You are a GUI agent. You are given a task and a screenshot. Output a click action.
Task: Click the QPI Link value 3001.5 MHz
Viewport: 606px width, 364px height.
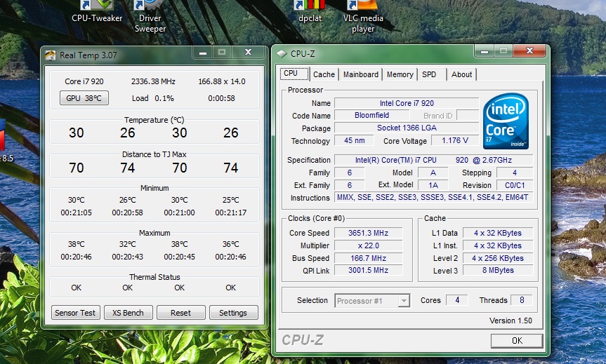369,270
